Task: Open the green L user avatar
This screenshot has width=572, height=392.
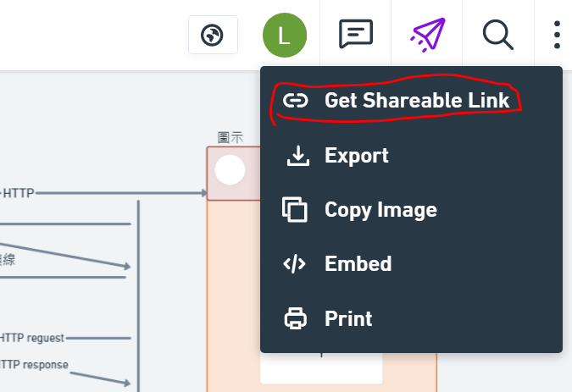Action: click(x=284, y=36)
